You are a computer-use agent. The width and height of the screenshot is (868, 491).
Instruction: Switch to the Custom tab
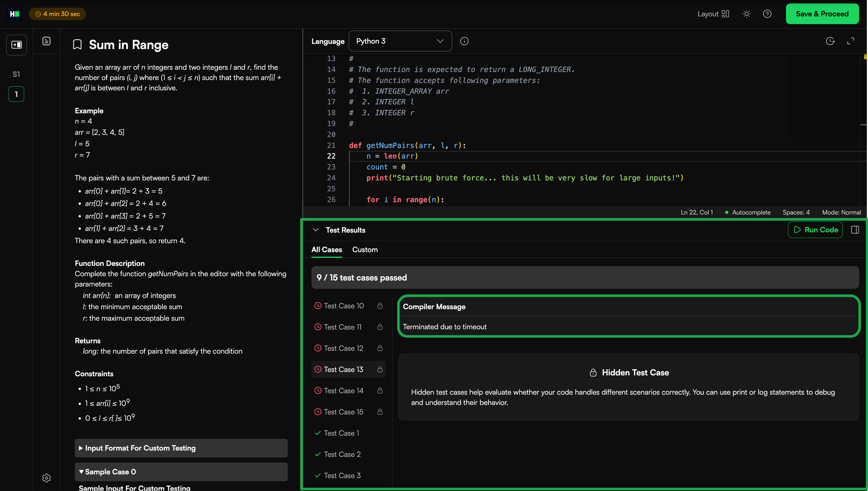[365, 250]
